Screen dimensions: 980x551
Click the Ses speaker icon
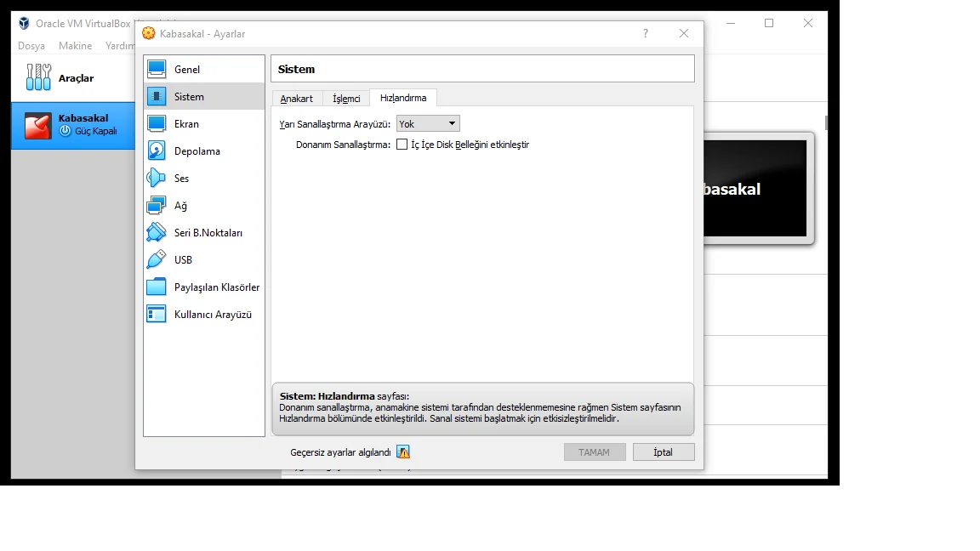coord(157,178)
